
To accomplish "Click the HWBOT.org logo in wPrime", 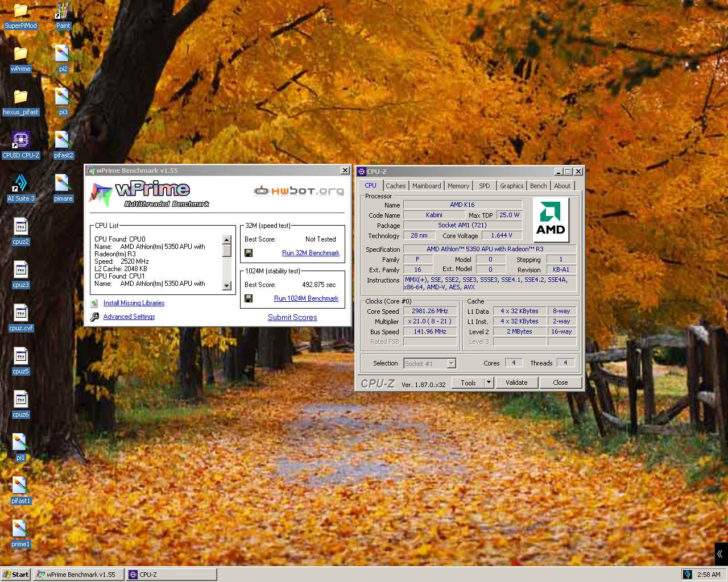I will click(x=299, y=190).
